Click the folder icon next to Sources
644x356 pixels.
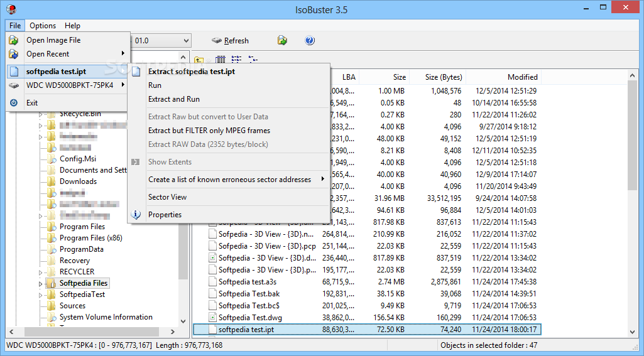click(52, 306)
